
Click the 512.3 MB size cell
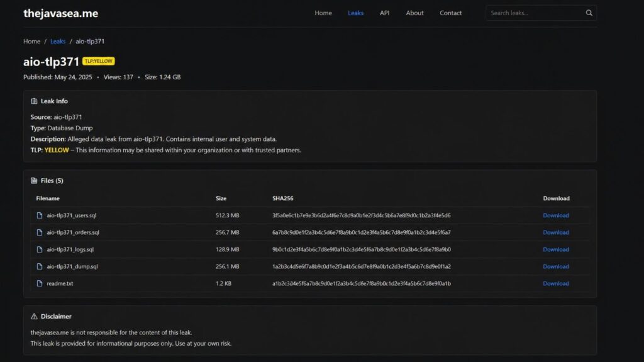pos(227,215)
